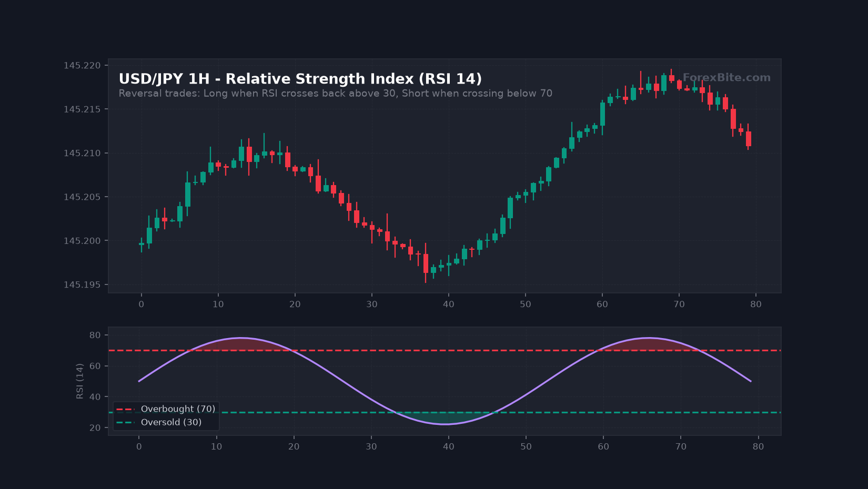The height and width of the screenshot is (489, 868).
Task: Click RSI panel x-axis tick label 60
Action: point(603,447)
